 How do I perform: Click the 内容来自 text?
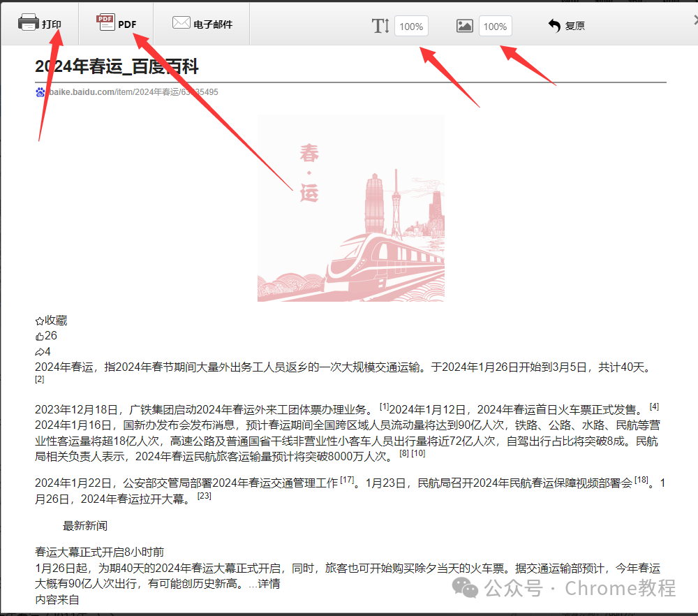click(x=57, y=600)
